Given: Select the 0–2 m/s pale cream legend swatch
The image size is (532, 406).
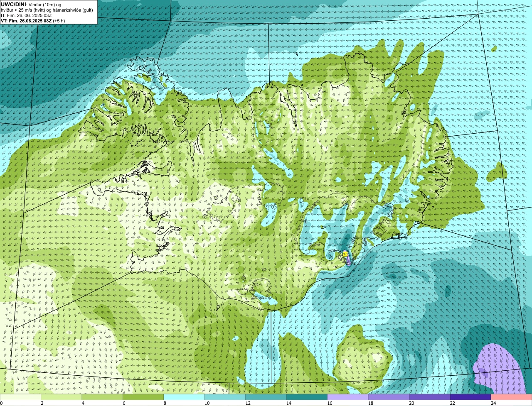Looking at the screenshot, I should click(x=20, y=397).
